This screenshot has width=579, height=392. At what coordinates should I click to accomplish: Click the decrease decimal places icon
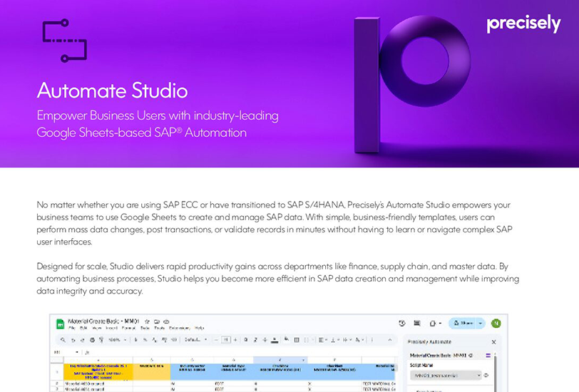(x=154, y=340)
